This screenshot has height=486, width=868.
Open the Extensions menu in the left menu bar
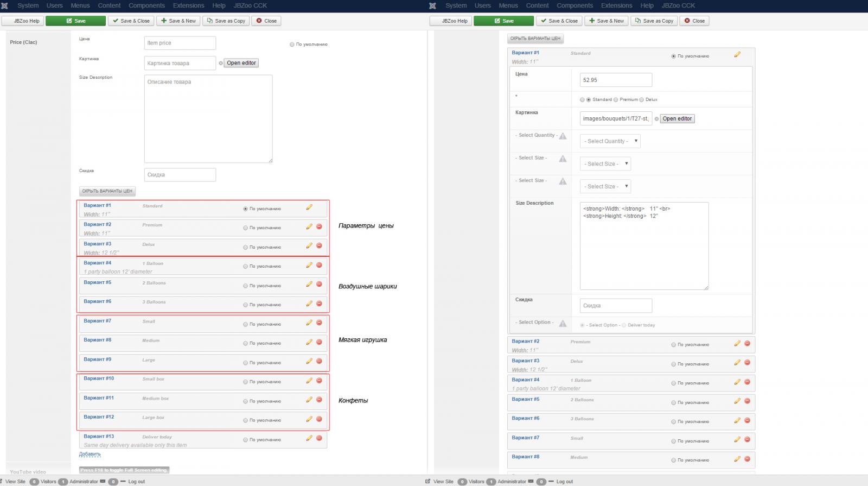188,5
